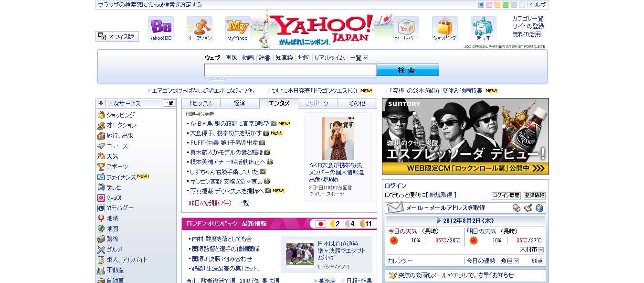Open the オークション gavel icon
Image resolution: width=644 pixels, height=283 pixels.
[x=200, y=29]
